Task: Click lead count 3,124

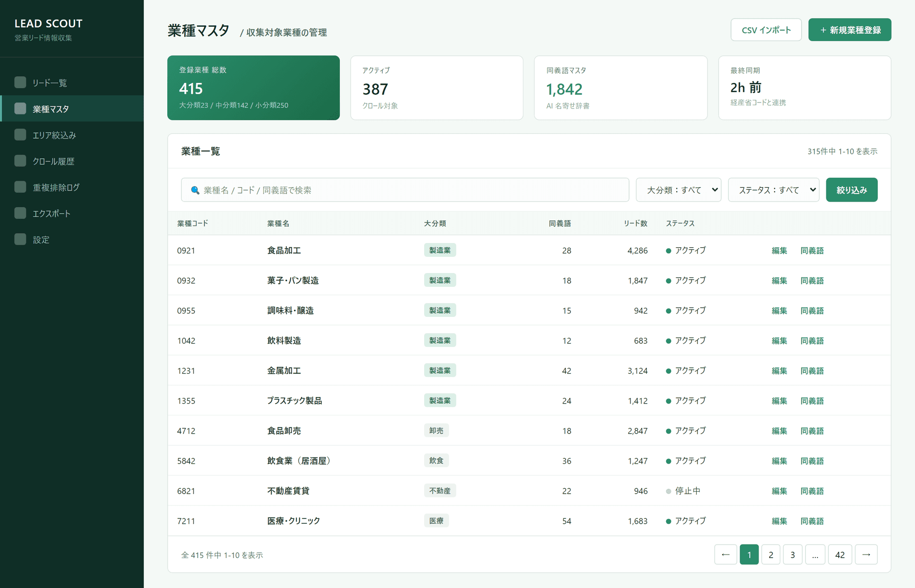Action: [637, 370]
